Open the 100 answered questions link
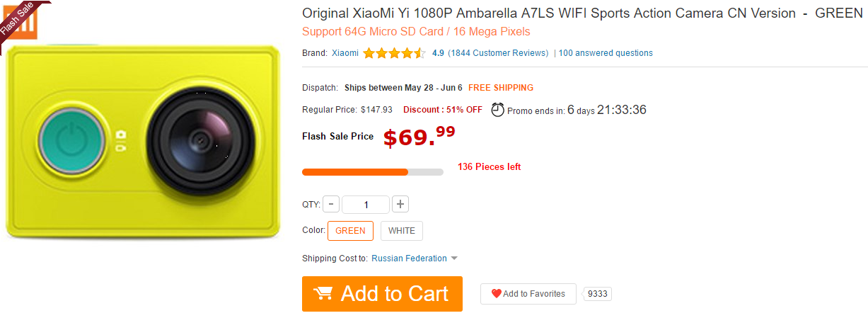The height and width of the screenshot is (318, 868). coord(606,53)
